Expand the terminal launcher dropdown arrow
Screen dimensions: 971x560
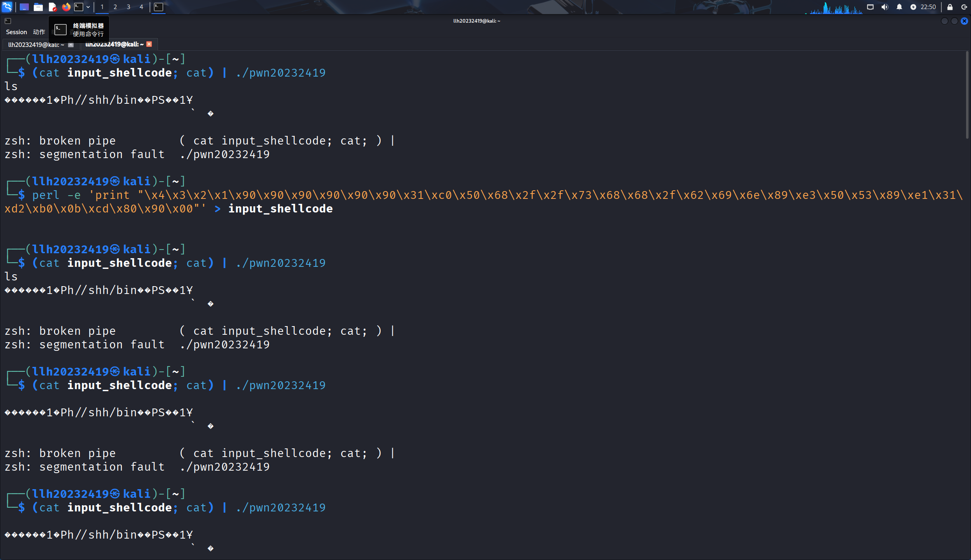pos(88,7)
